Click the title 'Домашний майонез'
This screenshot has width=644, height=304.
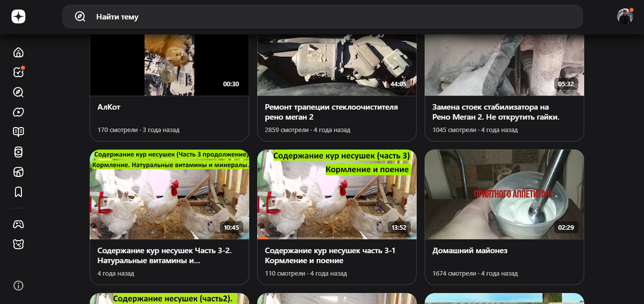(x=470, y=251)
